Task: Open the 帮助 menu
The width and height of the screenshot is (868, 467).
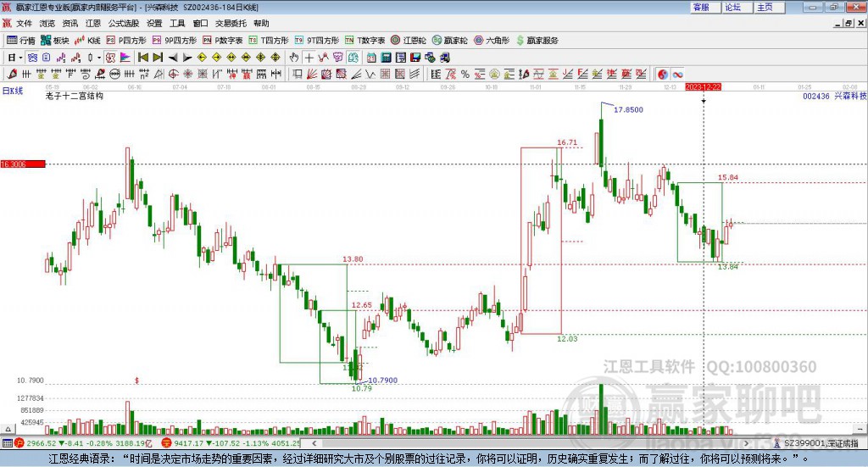Action: pos(261,23)
